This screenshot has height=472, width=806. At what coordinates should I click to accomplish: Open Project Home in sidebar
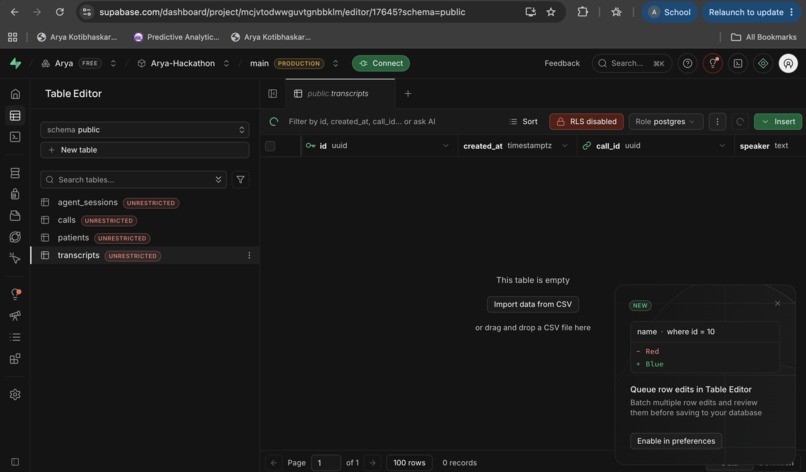click(15, 94)
